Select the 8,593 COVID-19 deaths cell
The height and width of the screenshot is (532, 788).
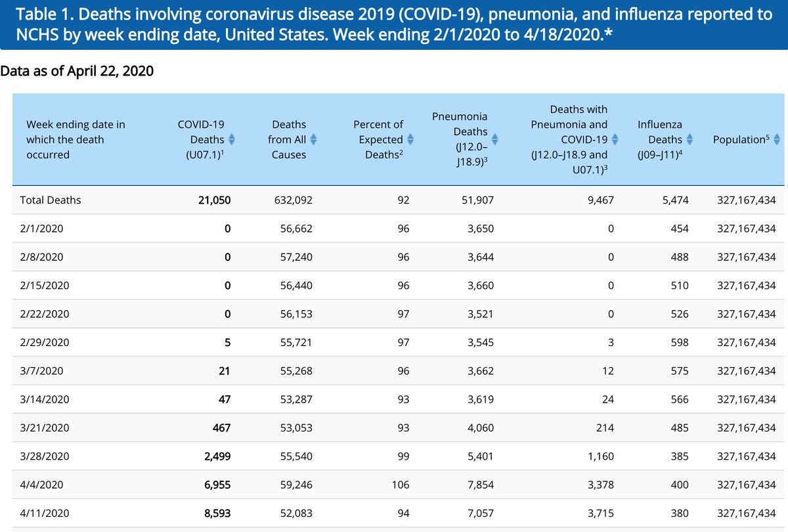217,513
